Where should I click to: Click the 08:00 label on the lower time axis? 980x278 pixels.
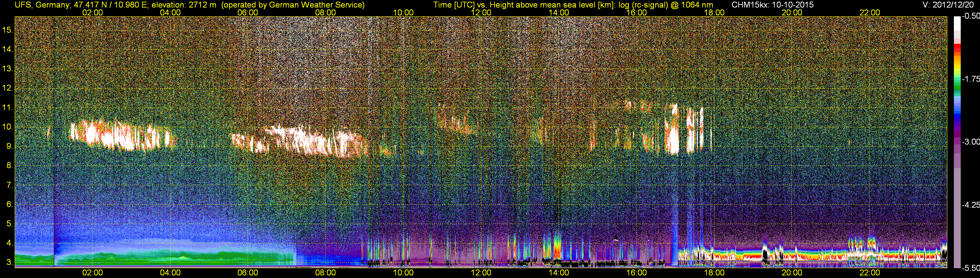326,273
